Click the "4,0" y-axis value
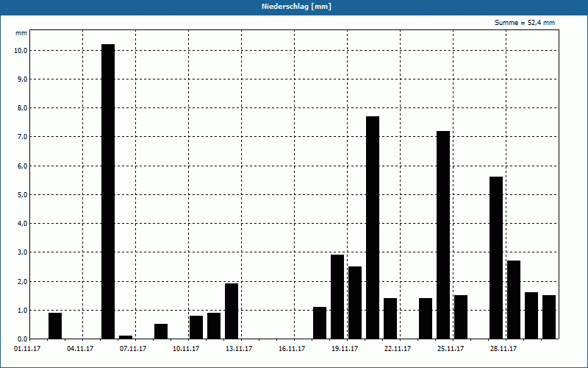The width and height of the screenshot is (588, 368). click(22, 224)
